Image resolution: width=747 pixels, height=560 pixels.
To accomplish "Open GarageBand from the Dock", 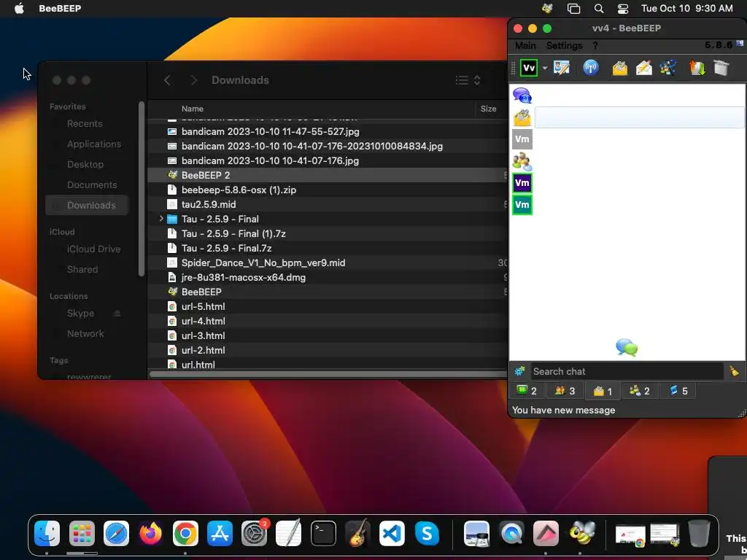I will click(357, 533).
